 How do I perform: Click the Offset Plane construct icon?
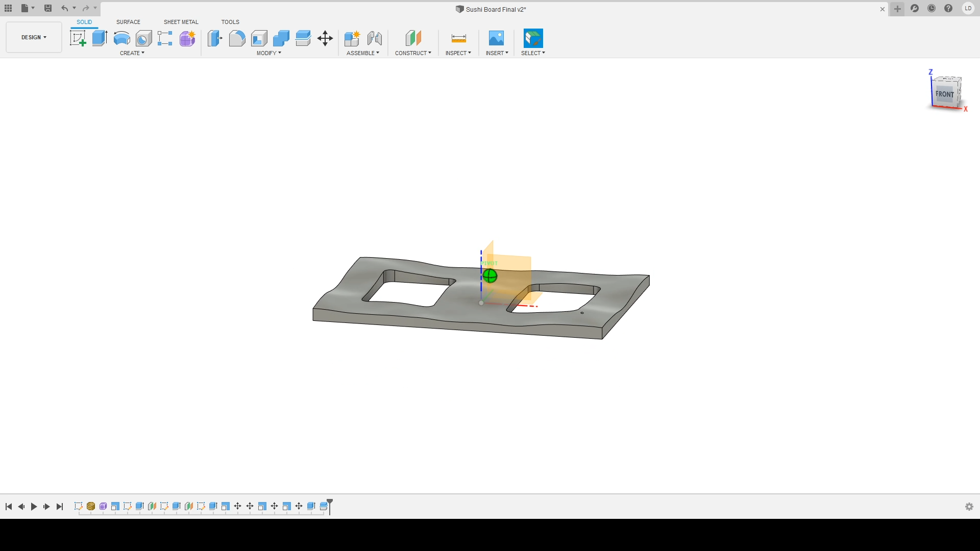pos(412,38)
